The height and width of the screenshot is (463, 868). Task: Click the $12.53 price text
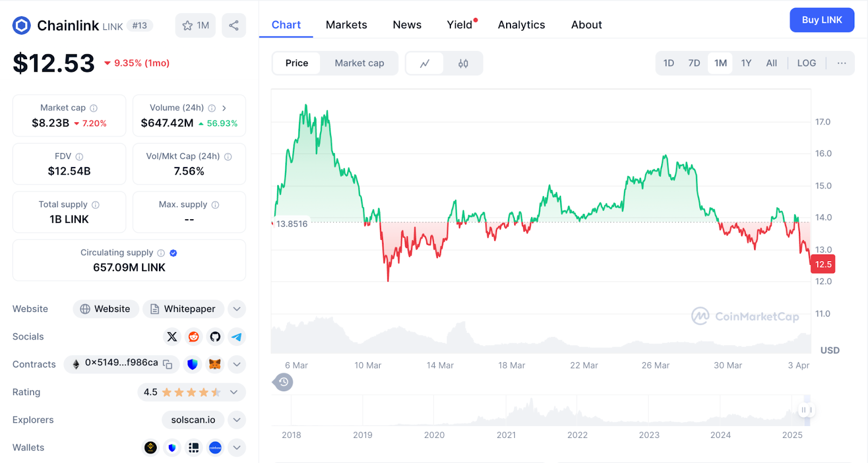pyautogui.click(x=54, y=64)
